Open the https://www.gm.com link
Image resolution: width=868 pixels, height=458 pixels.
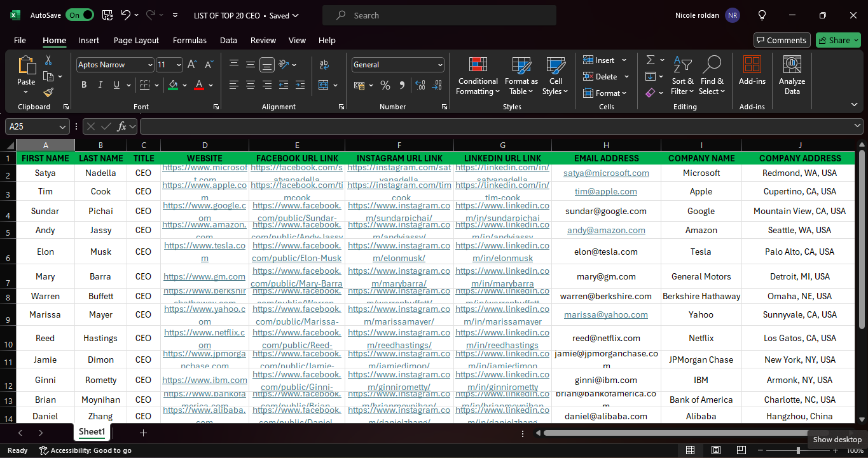(x=204, y=276)
